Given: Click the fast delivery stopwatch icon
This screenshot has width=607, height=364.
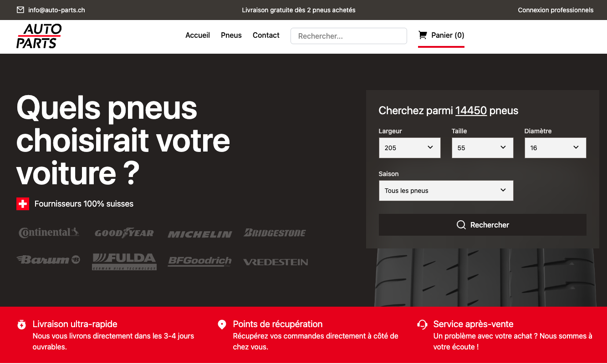Looking at the screenshot, I should point(21,324).
